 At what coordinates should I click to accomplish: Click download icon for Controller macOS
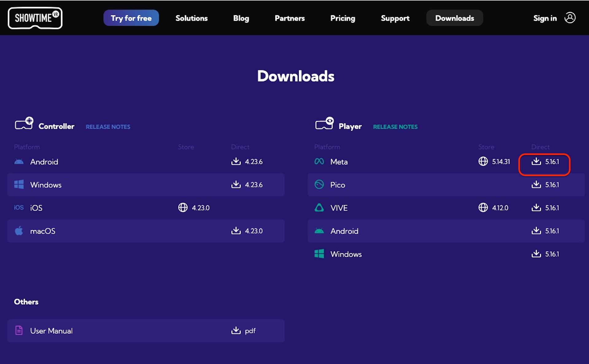236,231
